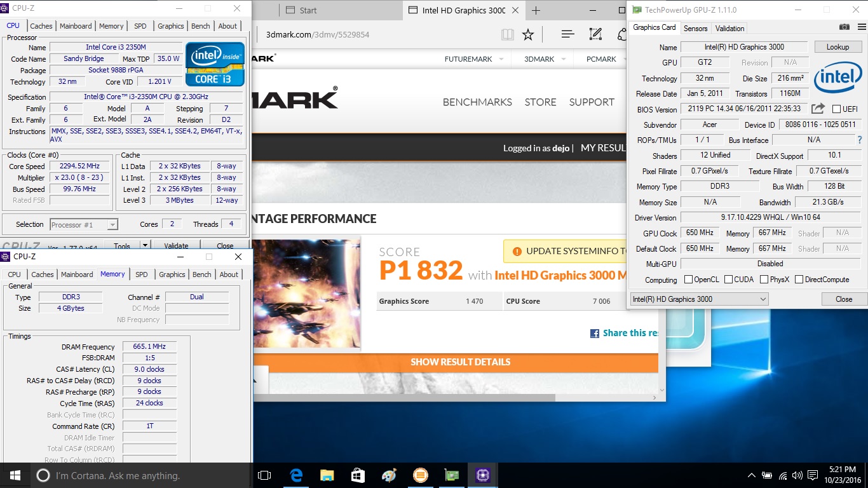Image resolution: width=868 pixels, height=488 pixels.
Task: Click the BIOS export share icon in GPU-Z
Action: tap(818, 109)
